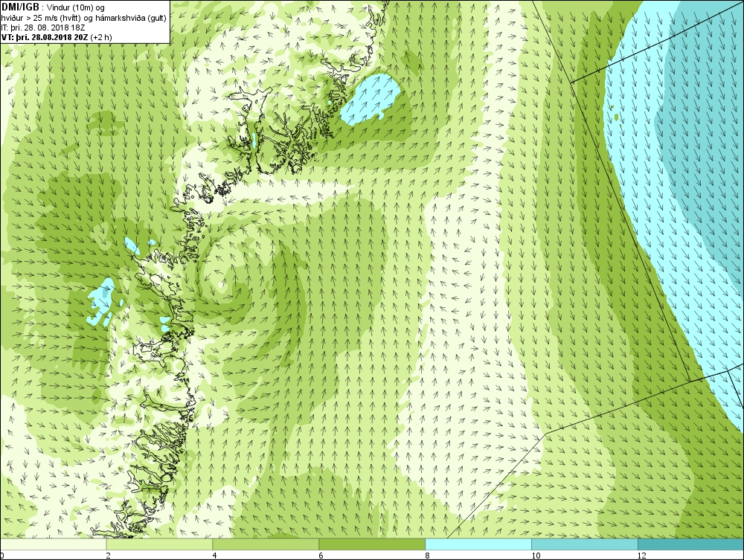Click the 'hviður > 25 m/s' description line
Screen dimensions: 744x560
tap(83, 18)
